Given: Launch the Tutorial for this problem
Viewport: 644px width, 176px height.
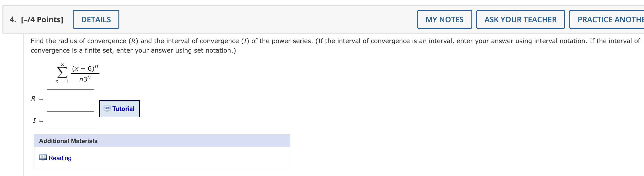Looking at the screenshot, I should click(x=119, y=108).
